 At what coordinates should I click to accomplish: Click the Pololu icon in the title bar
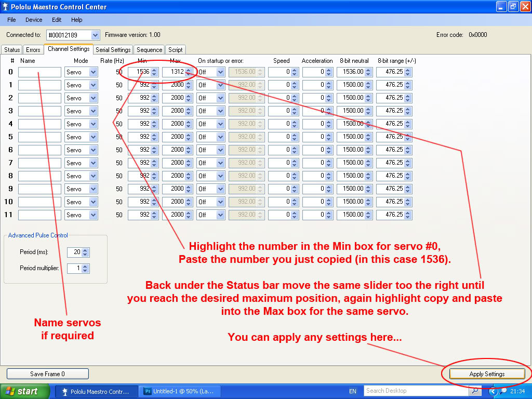(x=5, y=7)
